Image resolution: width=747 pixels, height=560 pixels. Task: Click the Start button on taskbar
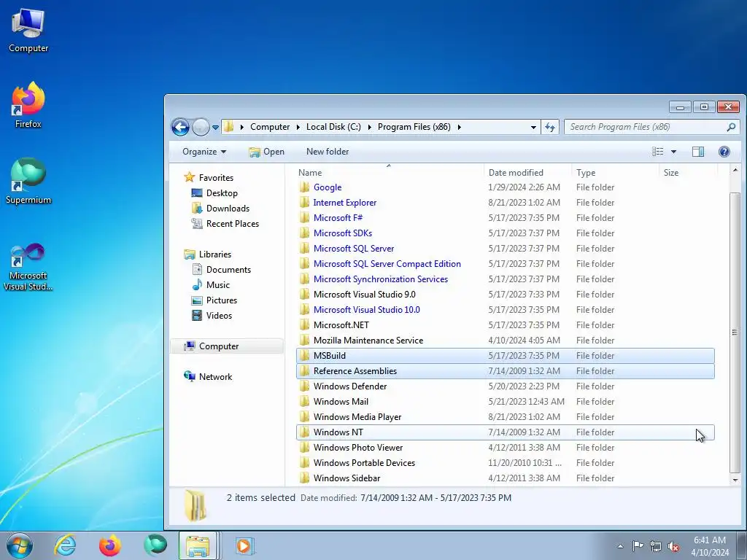[x=20, y=545]
